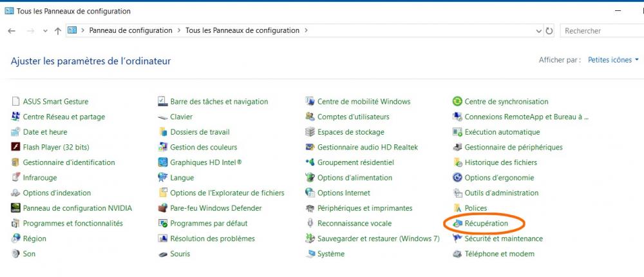Click the Reconnaissance vocale microphone icon
The height and width of the screenshot is (277, 644).
(310, 224)
